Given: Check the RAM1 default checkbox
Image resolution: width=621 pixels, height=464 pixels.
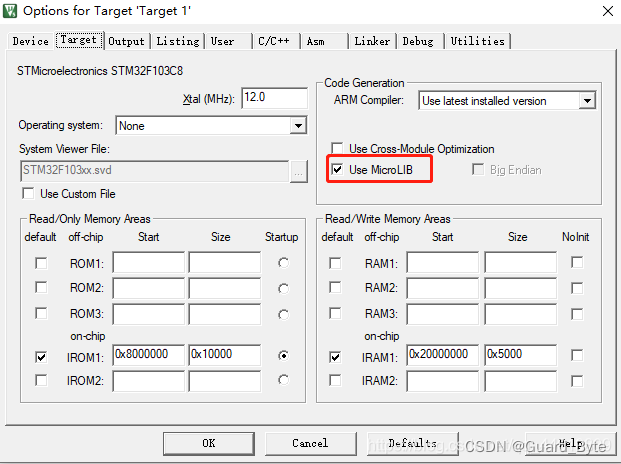Looking at the screenshot, I should point(335,263).
